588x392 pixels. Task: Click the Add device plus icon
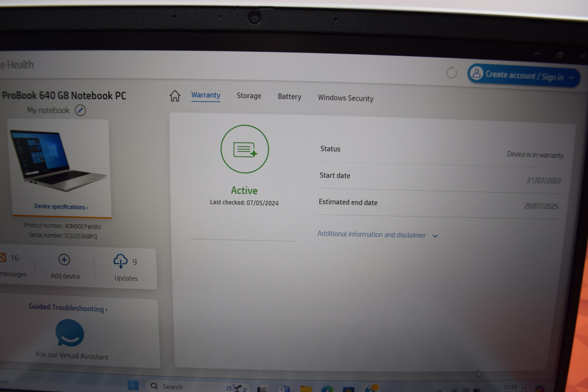coord(64,260)
